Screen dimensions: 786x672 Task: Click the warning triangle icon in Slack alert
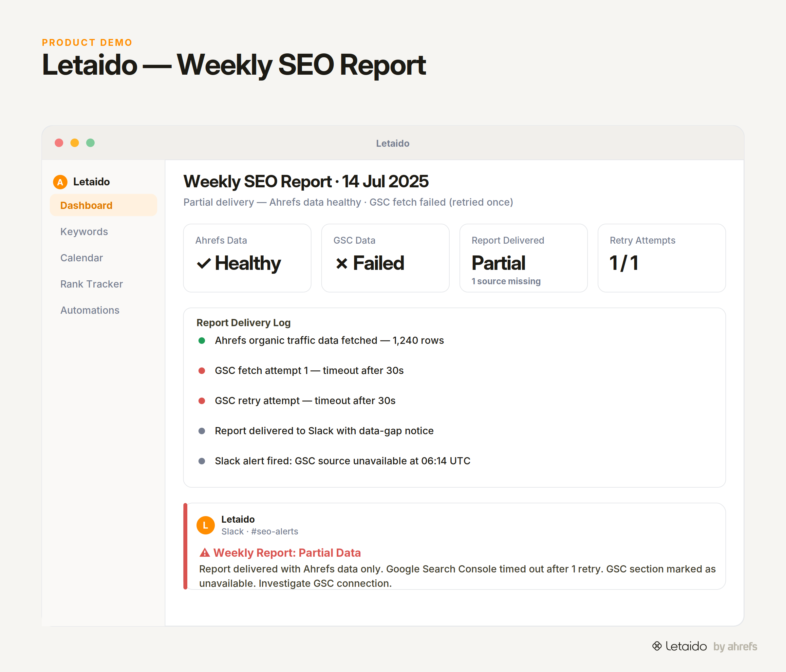tap(204, 552)
